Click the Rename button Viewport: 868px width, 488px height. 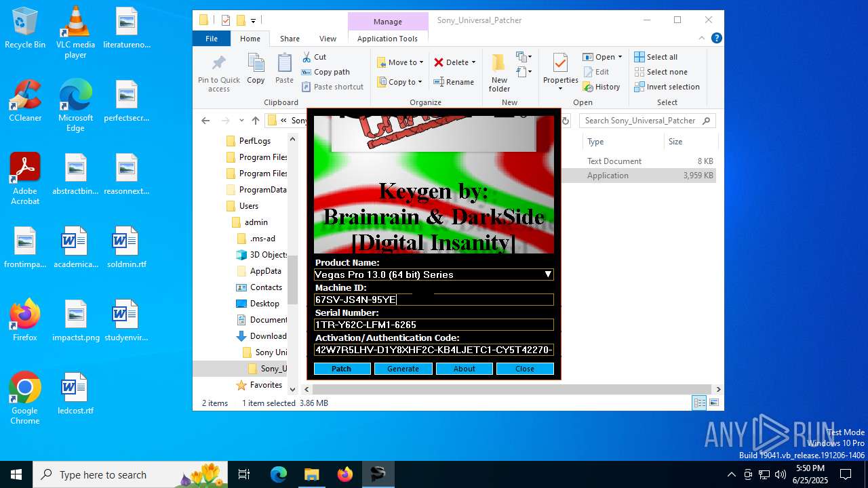(x=454, y=82)
